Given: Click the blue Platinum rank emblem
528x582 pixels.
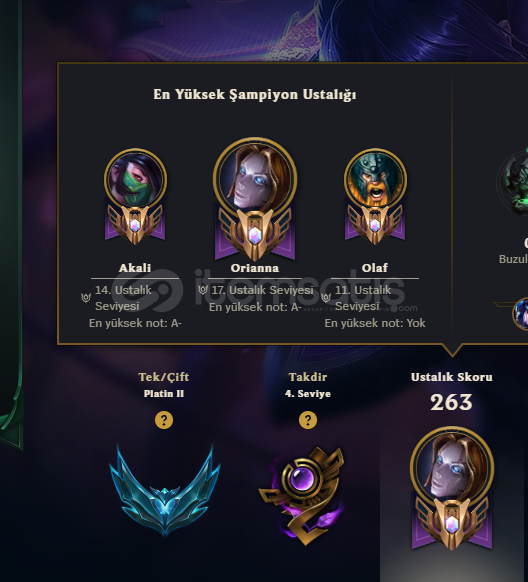Looking at the screenshot, I should pos(165,490).
